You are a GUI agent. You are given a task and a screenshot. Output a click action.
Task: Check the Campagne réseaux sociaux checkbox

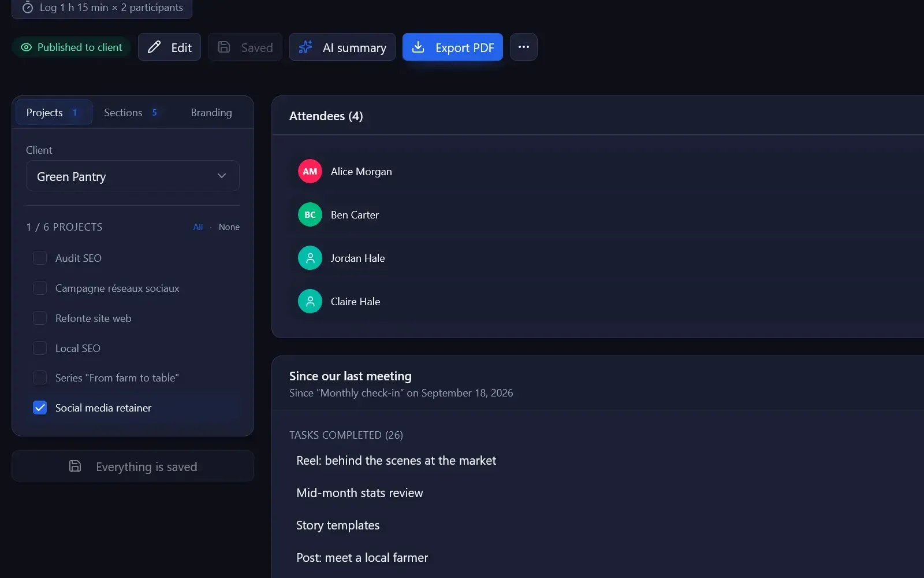pos(40,288)
